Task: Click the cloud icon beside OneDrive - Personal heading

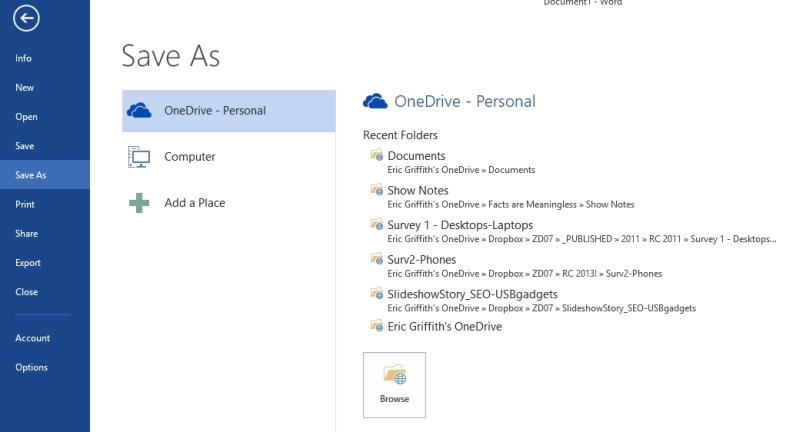Action: pyautogui.click(x=375, y=101)
